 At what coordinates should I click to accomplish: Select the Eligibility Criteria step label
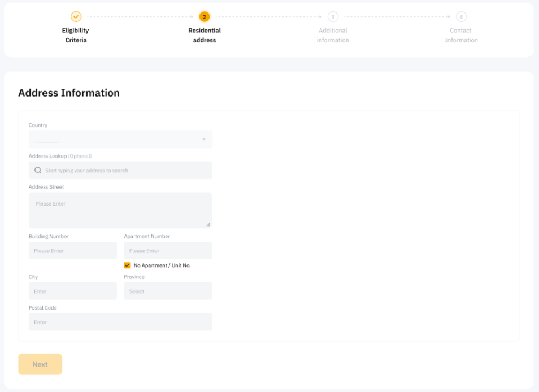click(x=76, y=35)
